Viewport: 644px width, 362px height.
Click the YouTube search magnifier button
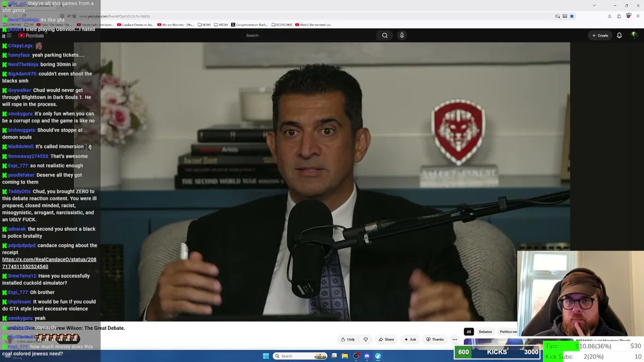(x=385, y=35)
